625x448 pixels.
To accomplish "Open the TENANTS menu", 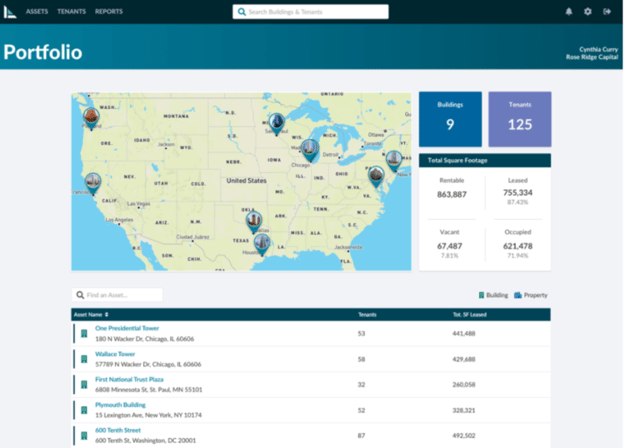I will tap(71, 12).
